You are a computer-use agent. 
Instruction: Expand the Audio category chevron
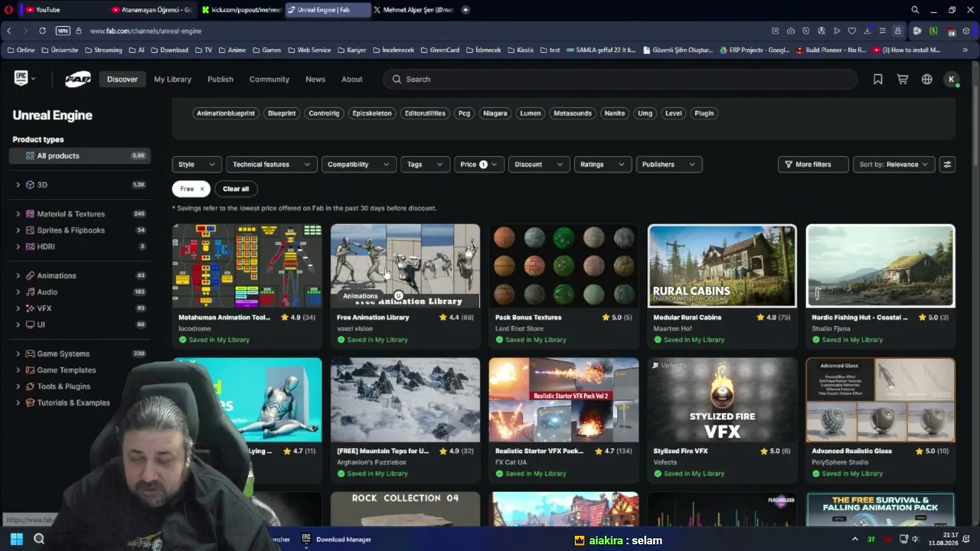18,292
